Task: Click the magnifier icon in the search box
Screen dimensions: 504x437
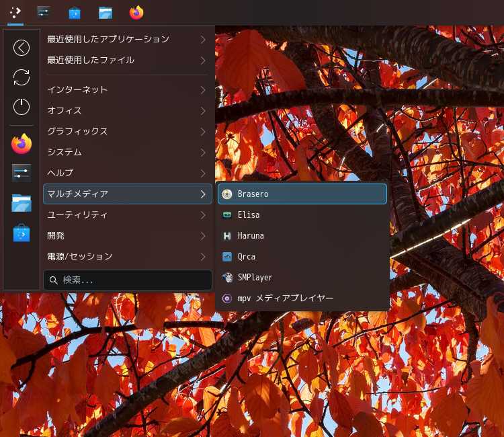Action: (x=54, y=280)
